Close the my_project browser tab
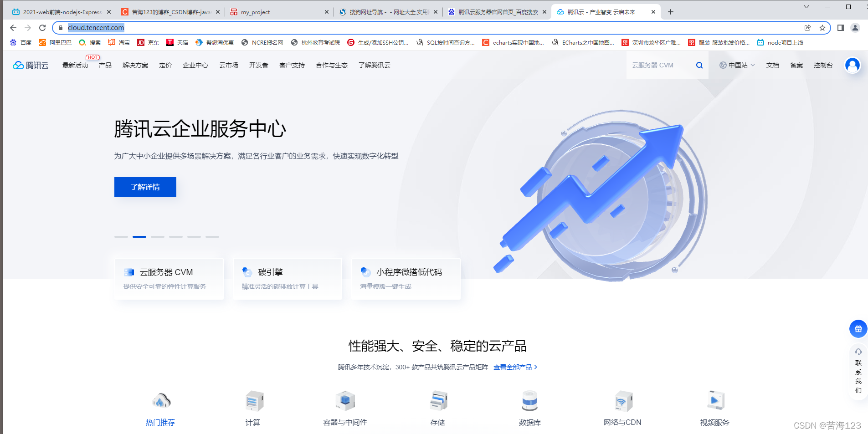Screen dimensions: 868x434 pyautogui.click(x=327, y=12)
